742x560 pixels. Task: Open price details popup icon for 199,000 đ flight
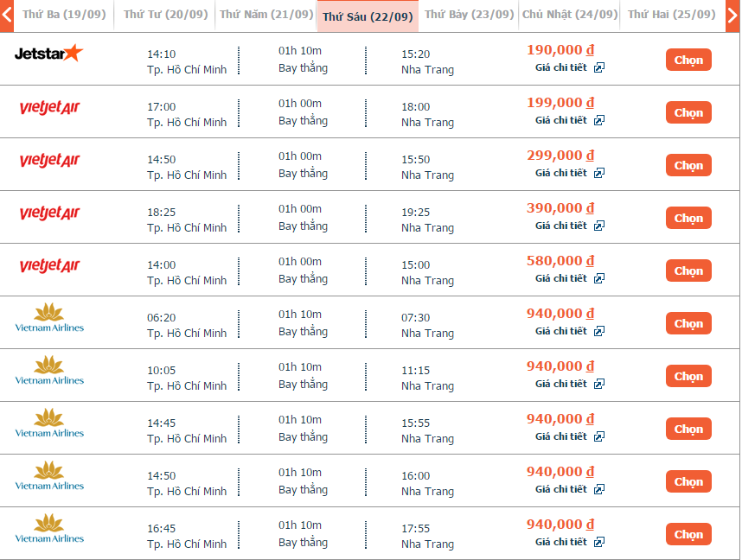599,120
